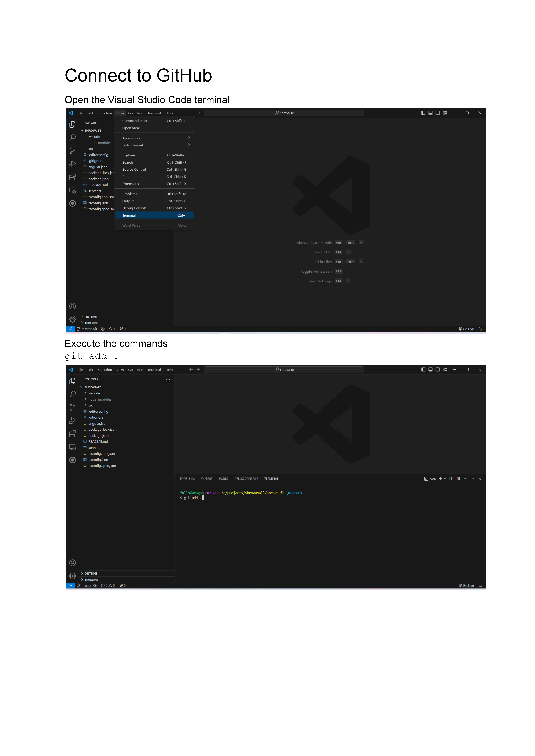This screenshot has height=756, width=535.
Task: Open the launch profile chevron beside plus
Action: [445, 478]
